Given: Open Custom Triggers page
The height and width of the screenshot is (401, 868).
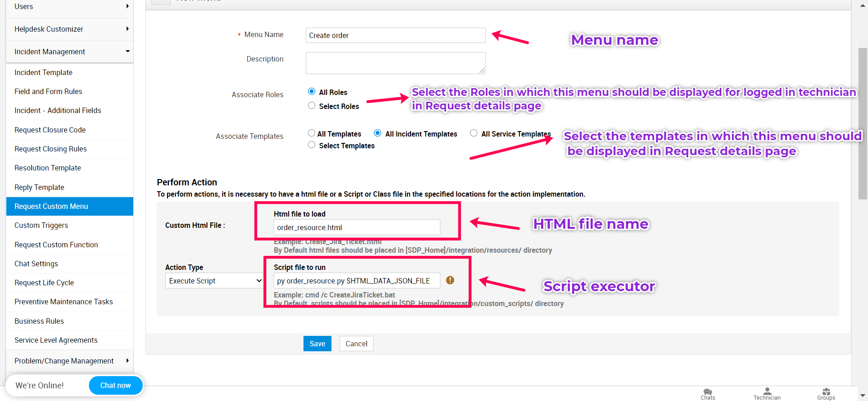Looking at the screenshot, I should pos(70,225).
